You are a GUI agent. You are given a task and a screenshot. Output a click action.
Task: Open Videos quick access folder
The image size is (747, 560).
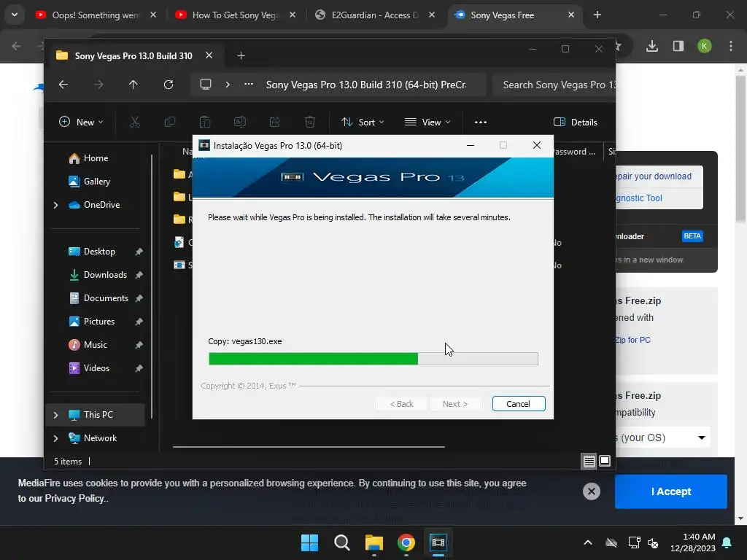tap(96, 368)
